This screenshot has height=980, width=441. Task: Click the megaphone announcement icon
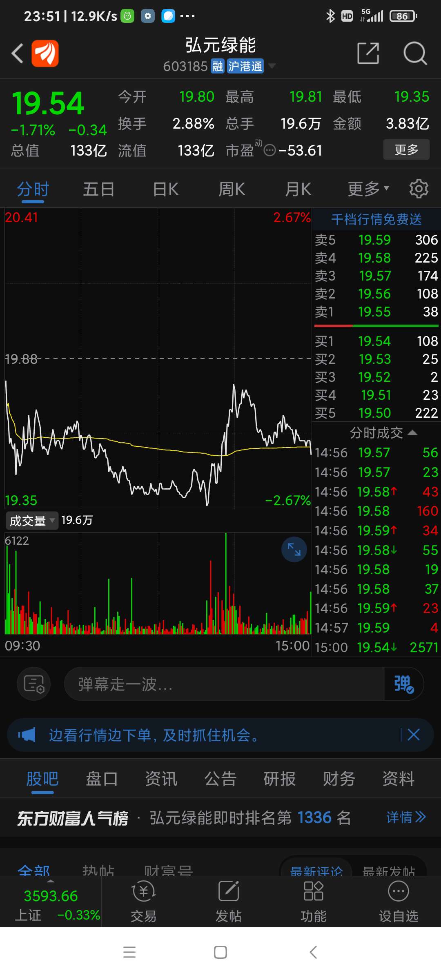[27, 735]
